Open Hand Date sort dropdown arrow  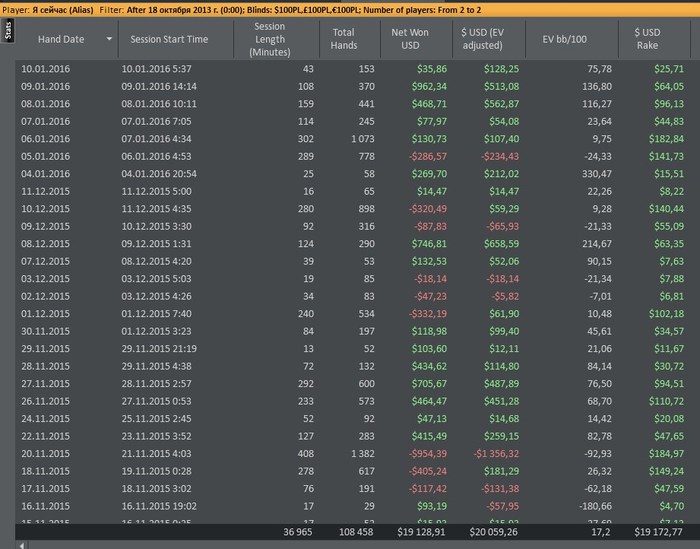[x=109, y=39]
